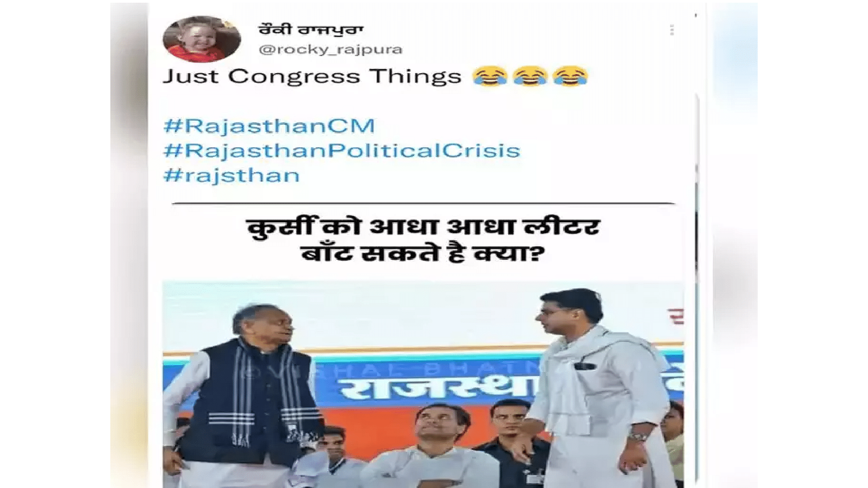
Task: Click the vertical scrollbar beside the tweet
Action: tap(696, 289)
